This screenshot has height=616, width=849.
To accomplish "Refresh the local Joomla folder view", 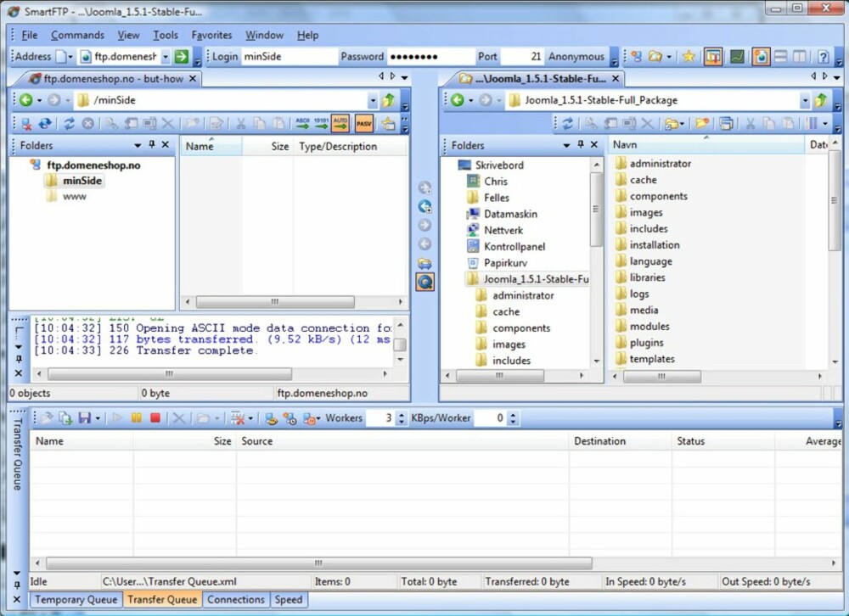I will click(x=567, y=124).
